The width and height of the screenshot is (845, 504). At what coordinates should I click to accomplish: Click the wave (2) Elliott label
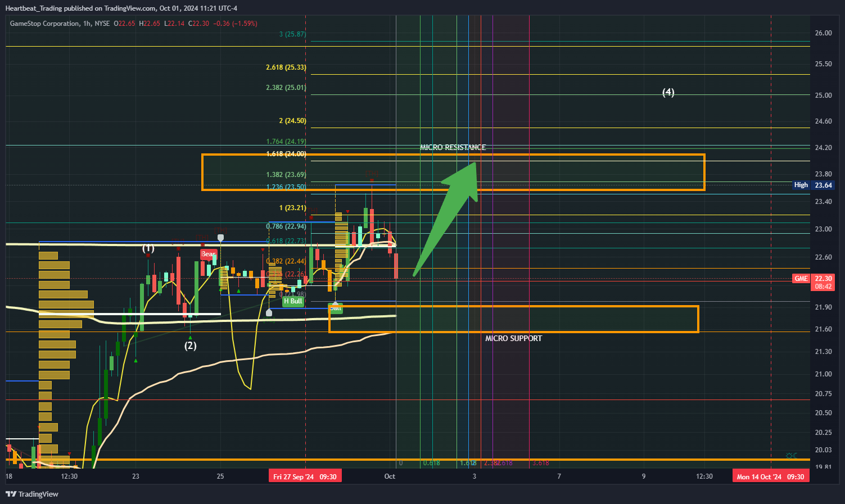click(191, 346)
